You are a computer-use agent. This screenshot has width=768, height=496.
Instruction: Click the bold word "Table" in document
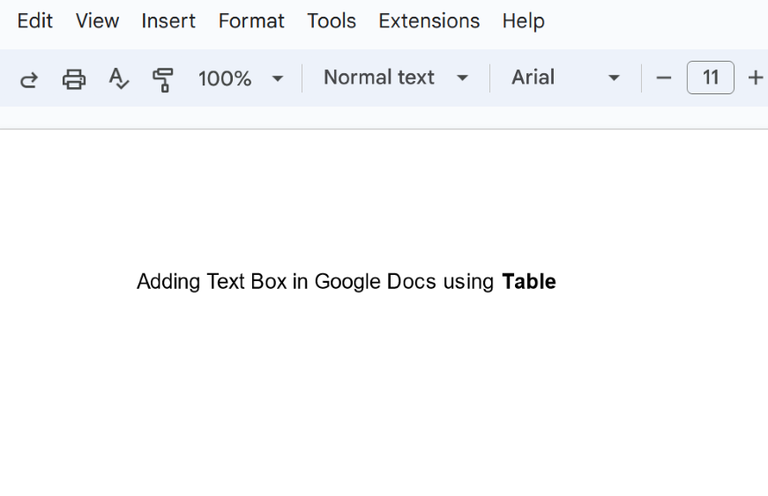click(529, 282)
